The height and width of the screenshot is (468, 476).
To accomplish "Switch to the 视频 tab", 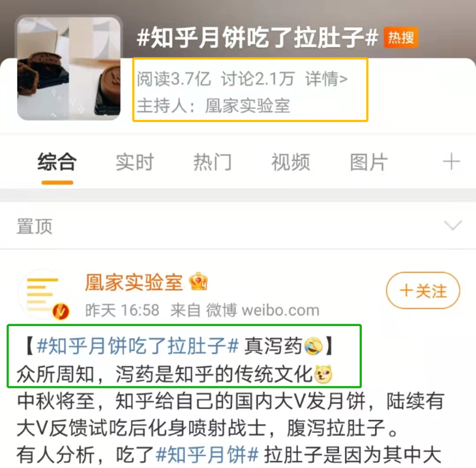I will click(290, 162).
